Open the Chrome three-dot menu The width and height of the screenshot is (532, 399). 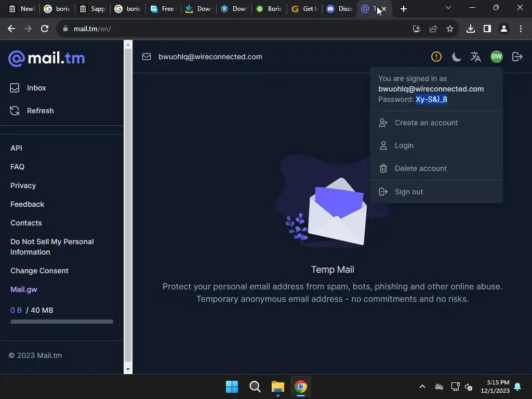tap(521, 29)
